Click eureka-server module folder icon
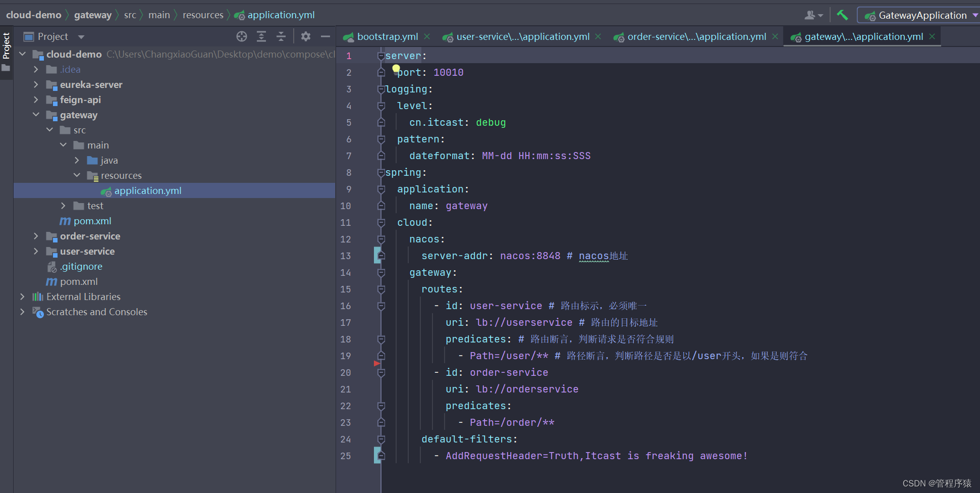Image resolution: width=980 pixels, height=493 pixels. click(x=51, y=85)
